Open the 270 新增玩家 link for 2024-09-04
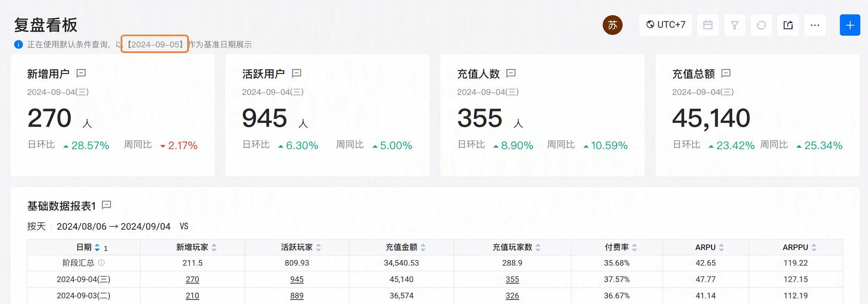The image size is (868, 304). click(x=192, y=279)
